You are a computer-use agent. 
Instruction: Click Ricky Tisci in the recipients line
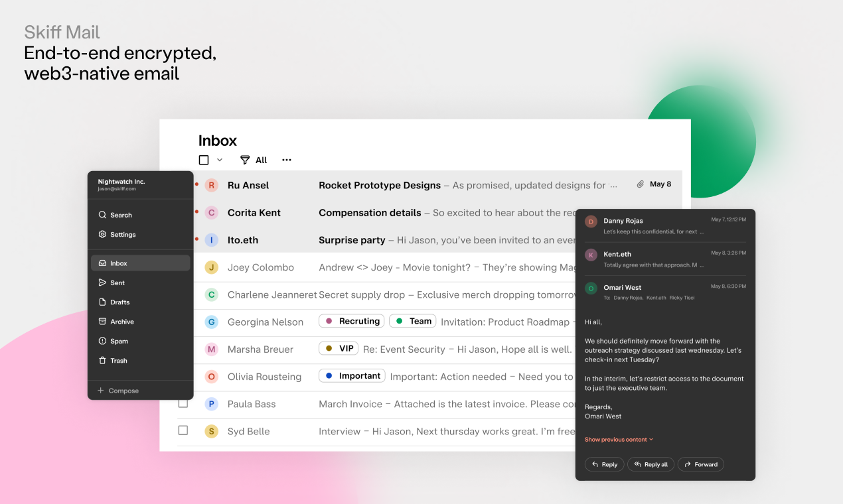pos(682,298)
